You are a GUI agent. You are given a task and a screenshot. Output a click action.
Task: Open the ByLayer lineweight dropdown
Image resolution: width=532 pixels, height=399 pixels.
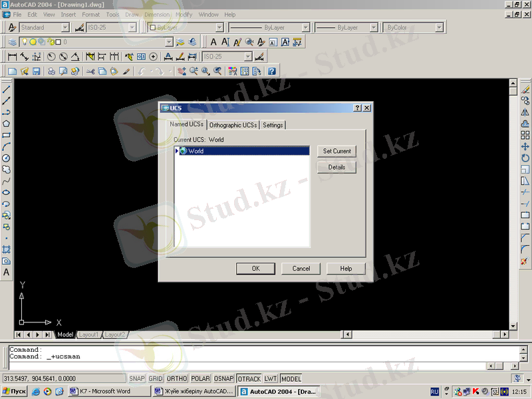click(374, 27)
